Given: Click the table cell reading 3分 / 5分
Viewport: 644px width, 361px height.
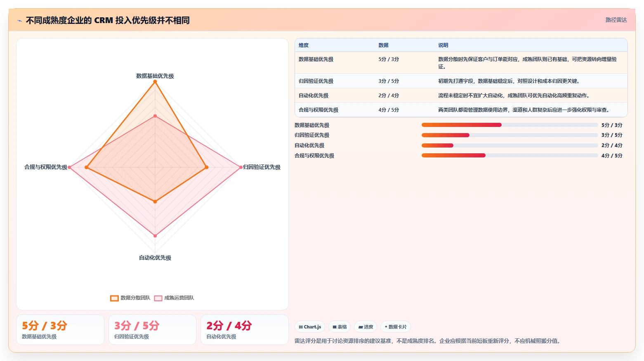Looking at the screenshot, I should click(x=389, y=81).
